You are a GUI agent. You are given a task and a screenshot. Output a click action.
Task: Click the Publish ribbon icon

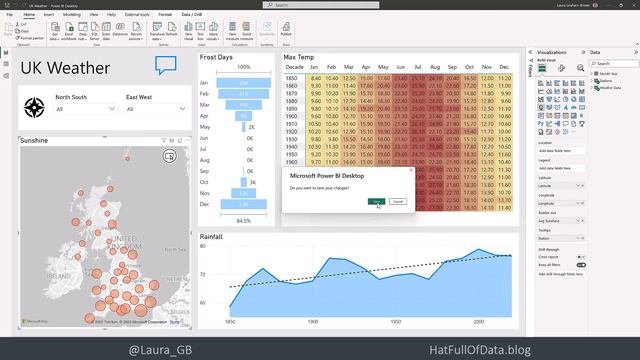[286, 29]
